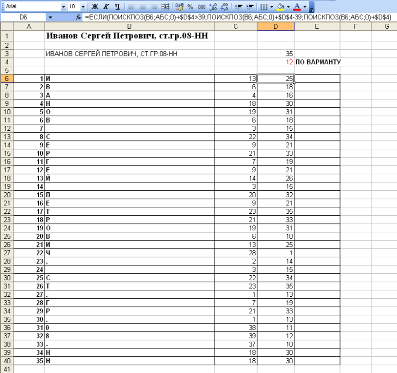Toggle italic (К) formatting
This screenshot has height=373, width=397.
point(106,7)
